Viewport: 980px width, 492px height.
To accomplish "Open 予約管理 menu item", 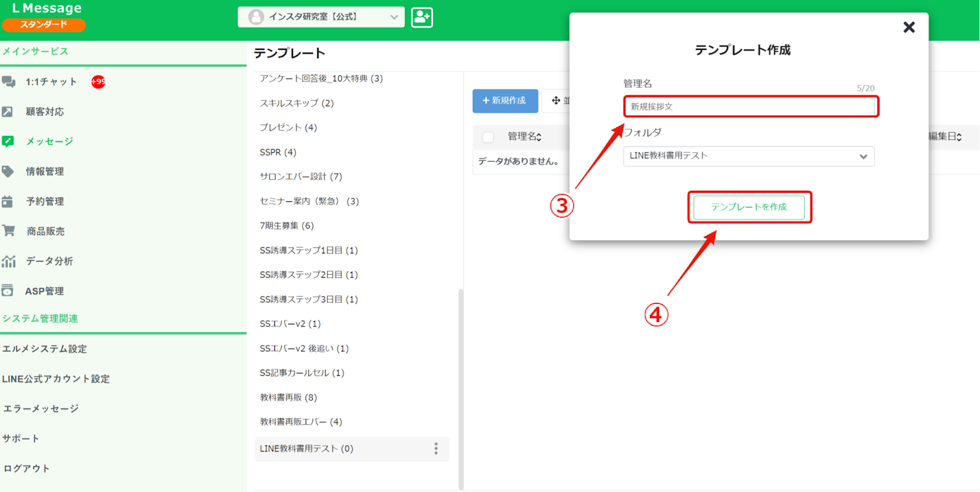I will pyautogui.click(x=45, y=201).
